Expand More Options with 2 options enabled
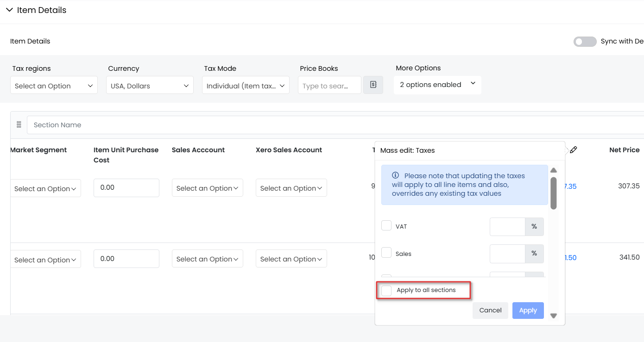 (x=437, y=85)
